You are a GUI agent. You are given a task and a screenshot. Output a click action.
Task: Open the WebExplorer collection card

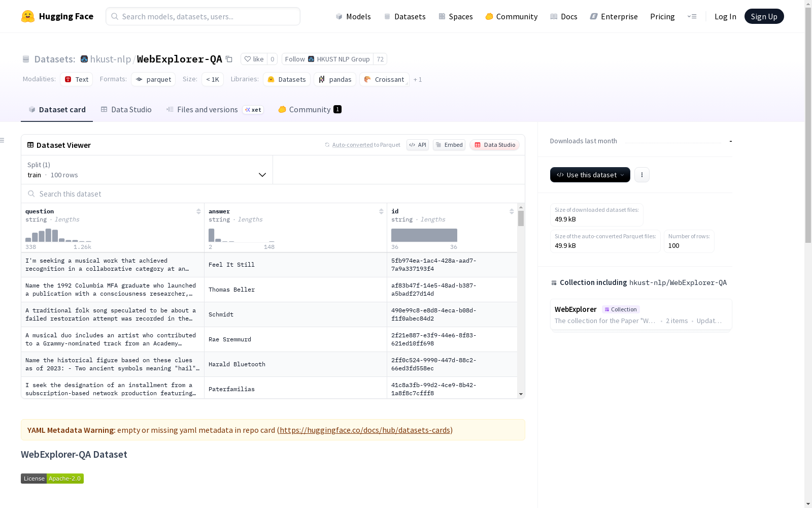[x=641, y=314]
